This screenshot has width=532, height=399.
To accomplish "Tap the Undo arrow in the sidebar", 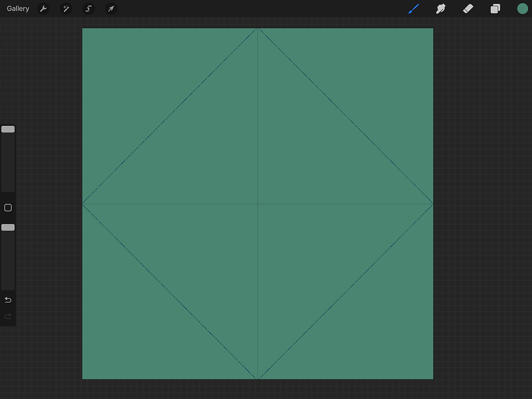I will [8, 299].
